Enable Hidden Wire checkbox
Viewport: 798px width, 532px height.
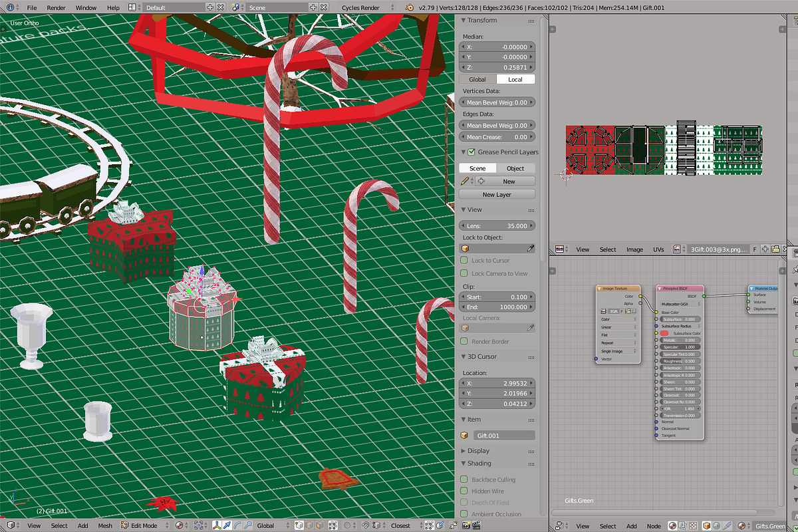pos(464,491)
